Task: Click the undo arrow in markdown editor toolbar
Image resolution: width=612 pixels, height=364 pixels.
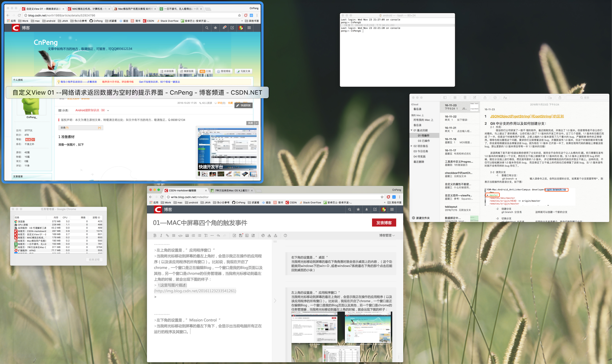Action: (x=218, y=236)
